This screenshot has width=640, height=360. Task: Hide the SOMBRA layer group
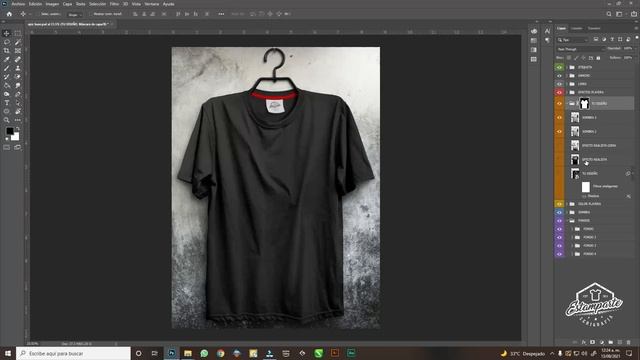(x=559, y=212)
